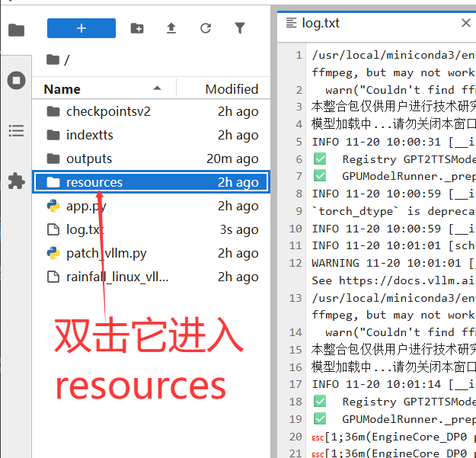Screen dimensions: 476x458
Task: Show the Table of Contents panel
Action: tap(16, 130)
